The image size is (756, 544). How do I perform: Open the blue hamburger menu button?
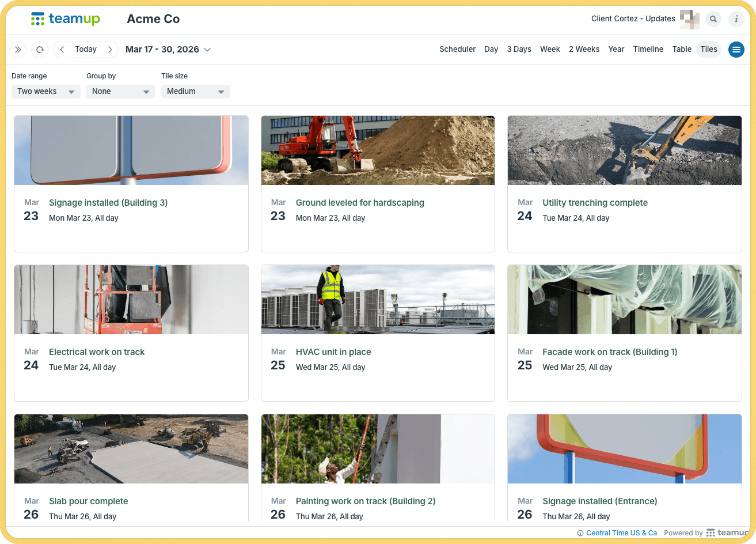pos(736,50)
